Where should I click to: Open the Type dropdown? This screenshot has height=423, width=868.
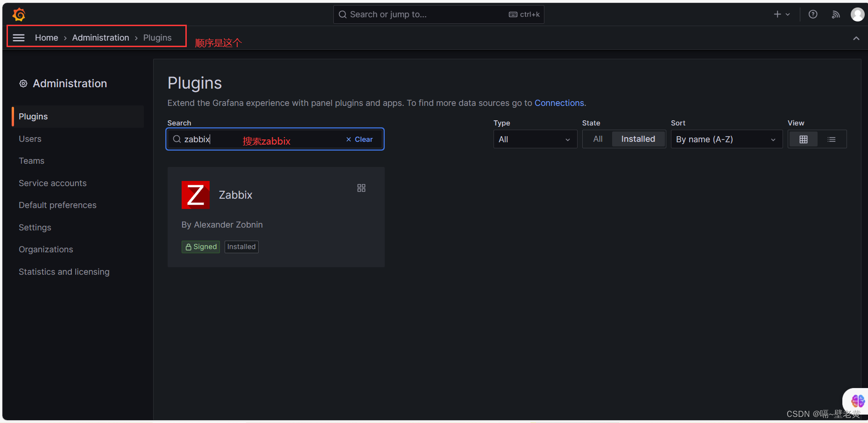pos(535,139)
